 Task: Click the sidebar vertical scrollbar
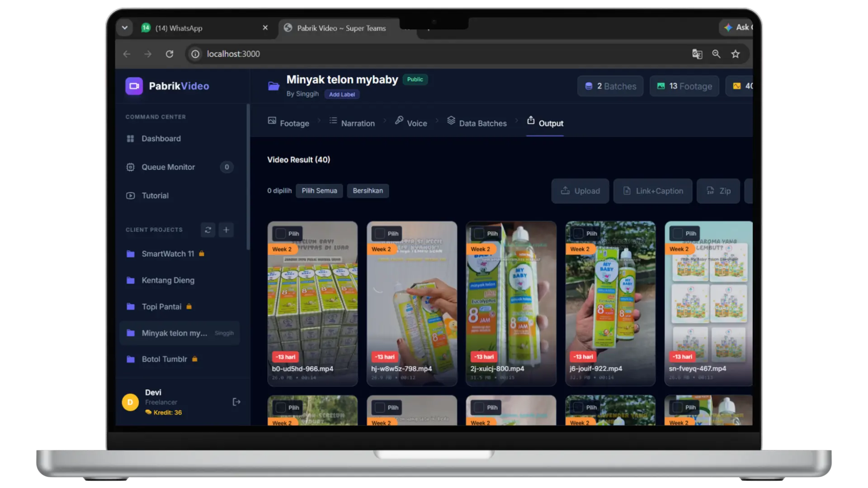(248, 176)
